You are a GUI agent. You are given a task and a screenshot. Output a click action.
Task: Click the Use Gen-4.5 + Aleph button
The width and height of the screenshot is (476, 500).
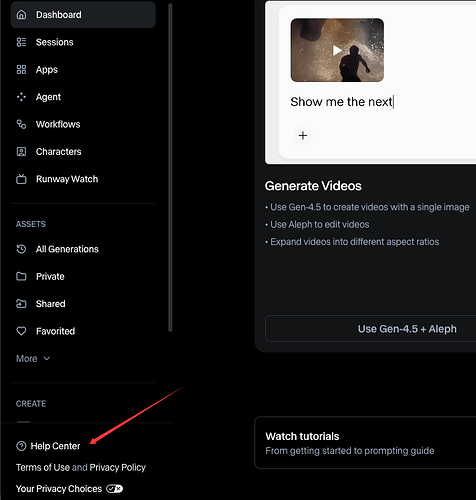click(x=370, y=329)
